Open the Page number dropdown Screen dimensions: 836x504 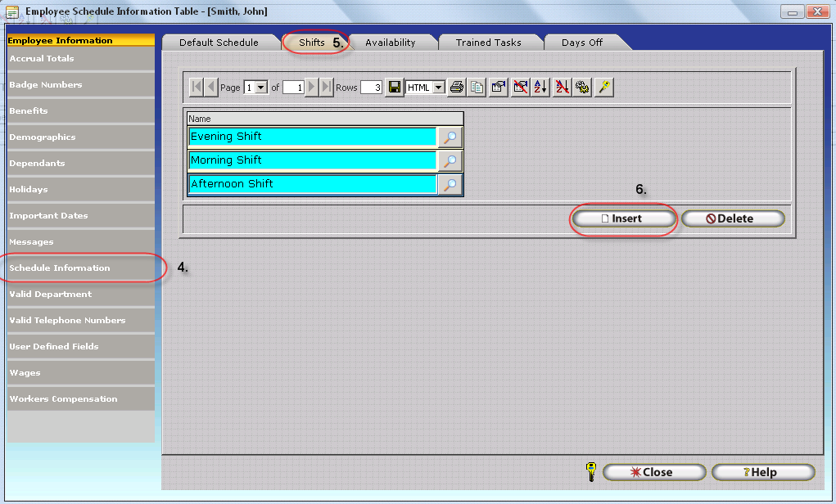(x=261, y=88)
